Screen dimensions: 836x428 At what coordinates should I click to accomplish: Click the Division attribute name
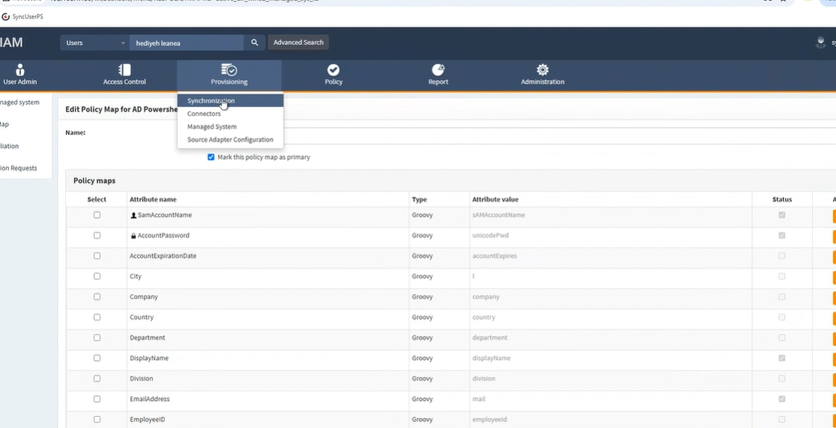[x=141, y=378]
